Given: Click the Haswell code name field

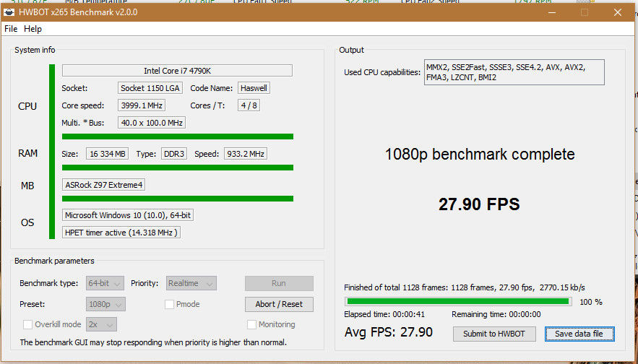Looking at the screenshot, I should [x=254, y=88].
